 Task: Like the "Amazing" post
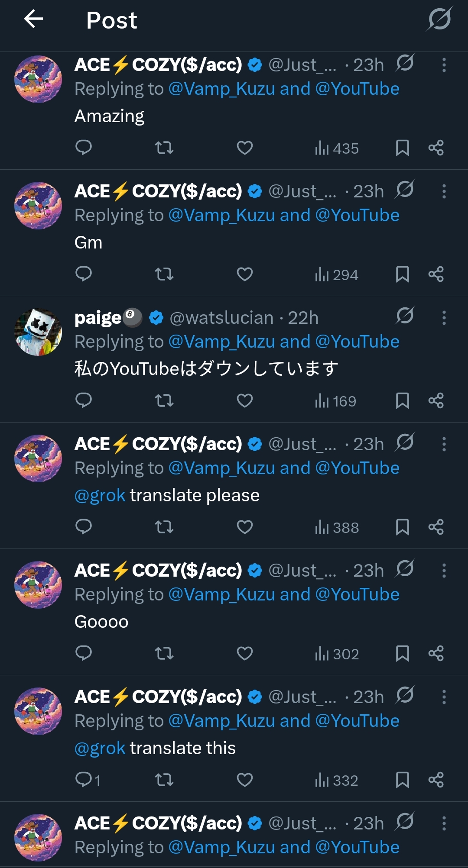click(x=245, y=148)
